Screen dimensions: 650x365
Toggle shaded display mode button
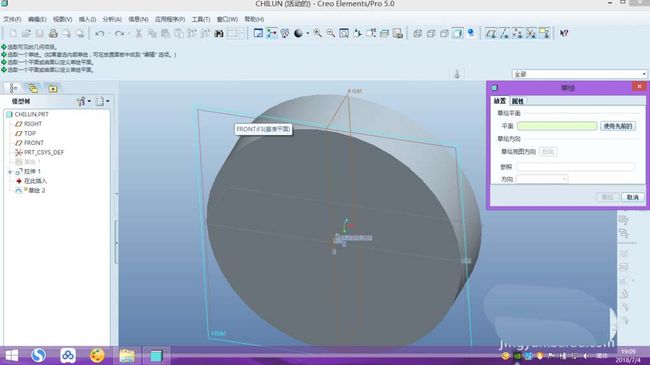[458, 33]
